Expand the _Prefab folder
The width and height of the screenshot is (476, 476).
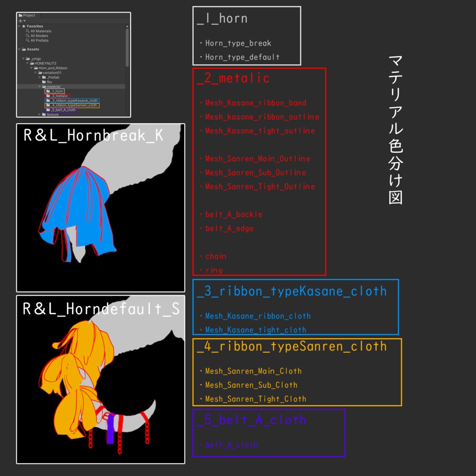40,77
